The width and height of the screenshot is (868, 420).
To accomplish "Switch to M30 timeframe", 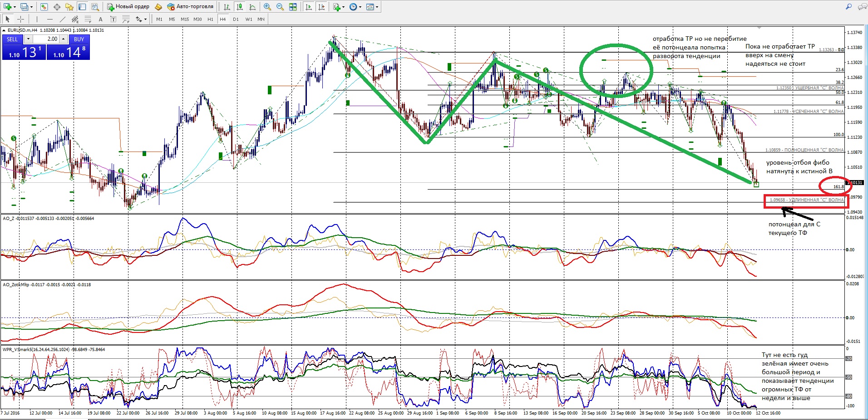I will (197, 19).
